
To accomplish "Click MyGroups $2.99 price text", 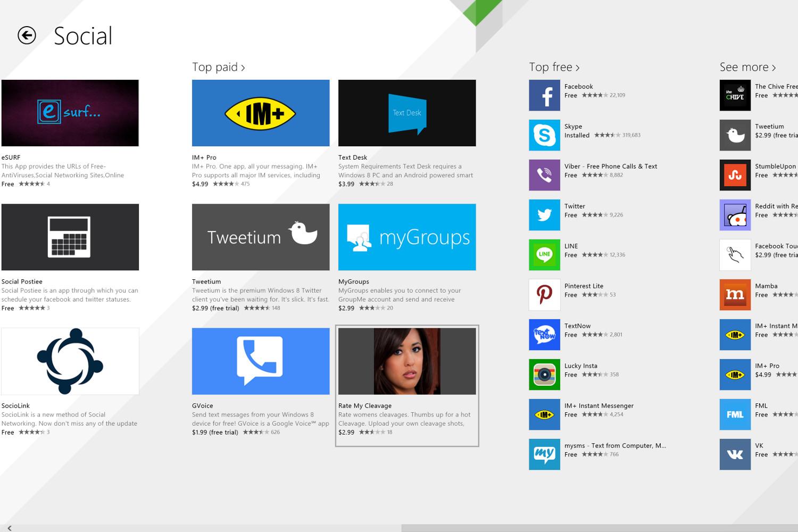I will point(346,308).
